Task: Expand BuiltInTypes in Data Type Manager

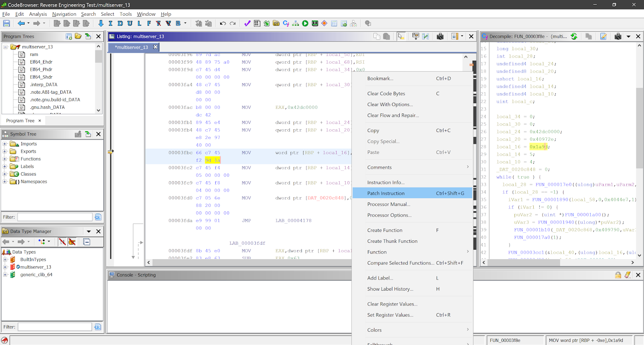Action: (x=5, y=260)
